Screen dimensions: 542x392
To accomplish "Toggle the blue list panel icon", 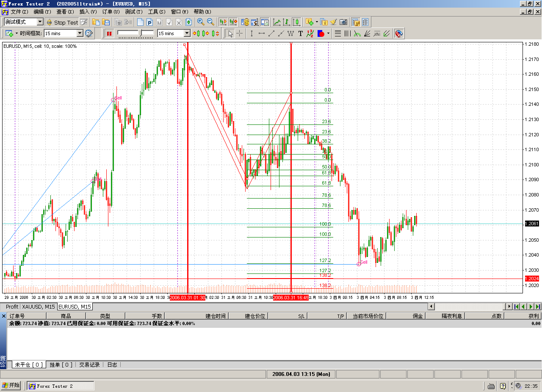I will 365,22.
